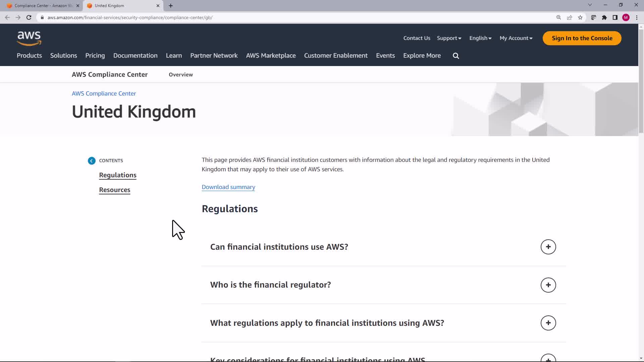644x362 pixels.
Task: Open the English language dropdown
Action: click(x=480, y=38)
